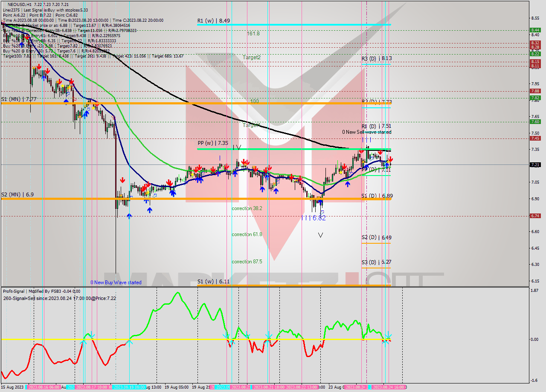Image resolution: width=546 pixels, height=392 pixels.
Task: Click the 'S1 (MN) | 7.77' level label
Action: pos(19,99)
